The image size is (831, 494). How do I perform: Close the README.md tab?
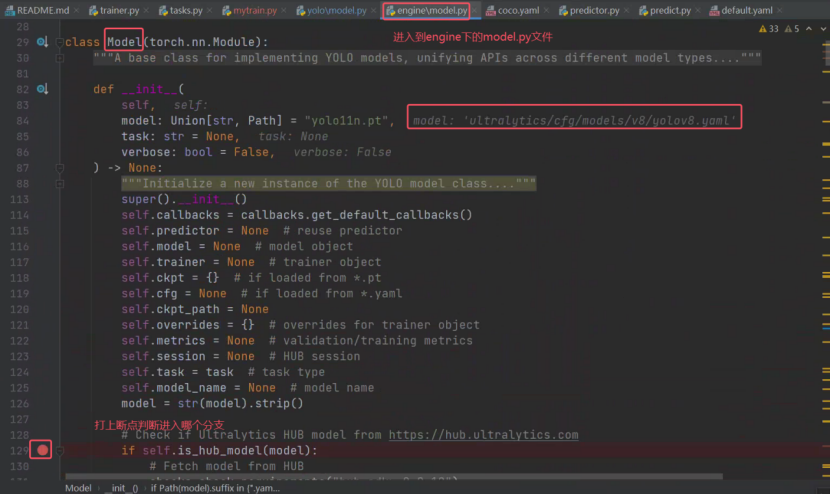point(76,11)
